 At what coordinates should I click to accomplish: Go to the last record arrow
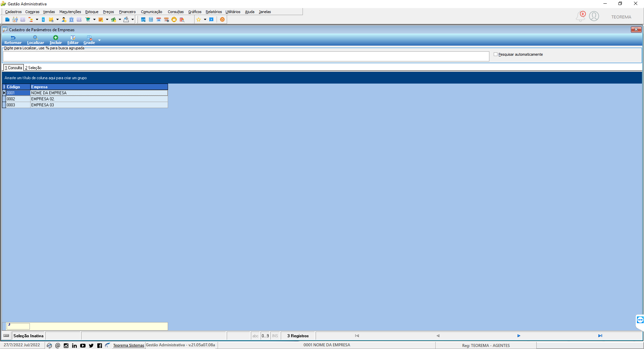(600, 336)
